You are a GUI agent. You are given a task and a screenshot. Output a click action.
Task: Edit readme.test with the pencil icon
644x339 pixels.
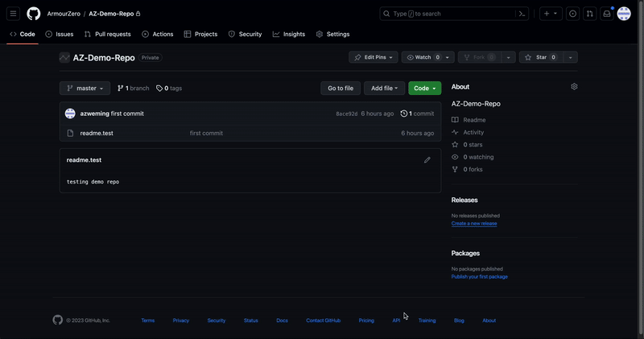427,160
